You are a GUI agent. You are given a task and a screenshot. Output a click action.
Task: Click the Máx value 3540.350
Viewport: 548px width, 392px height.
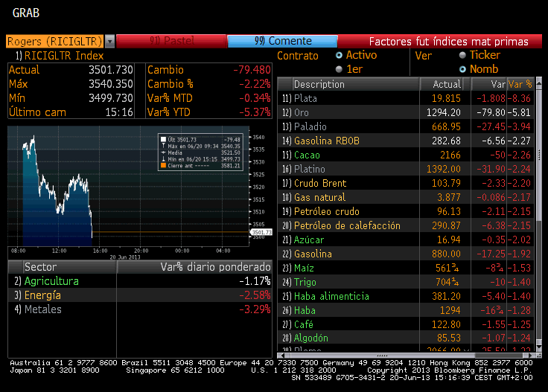pyautogui.click(x=110, y=84)
